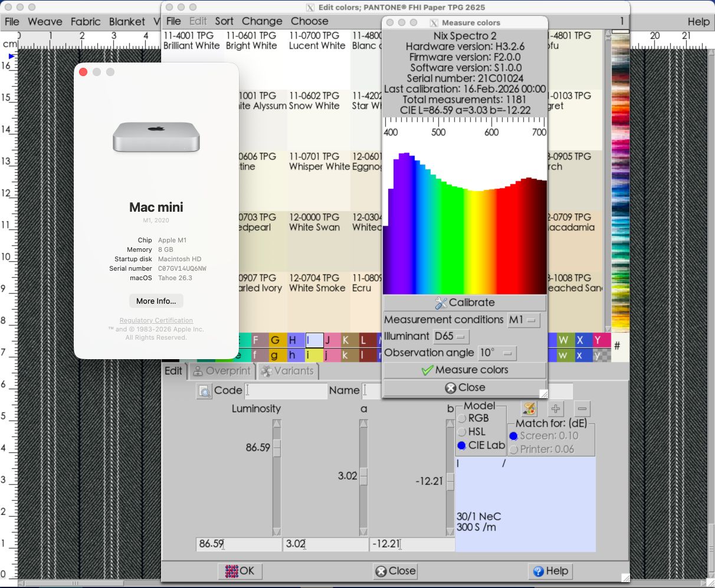Open Observation angle 10° dropdown
Screen dimensions: 715x588
(497, 353)
